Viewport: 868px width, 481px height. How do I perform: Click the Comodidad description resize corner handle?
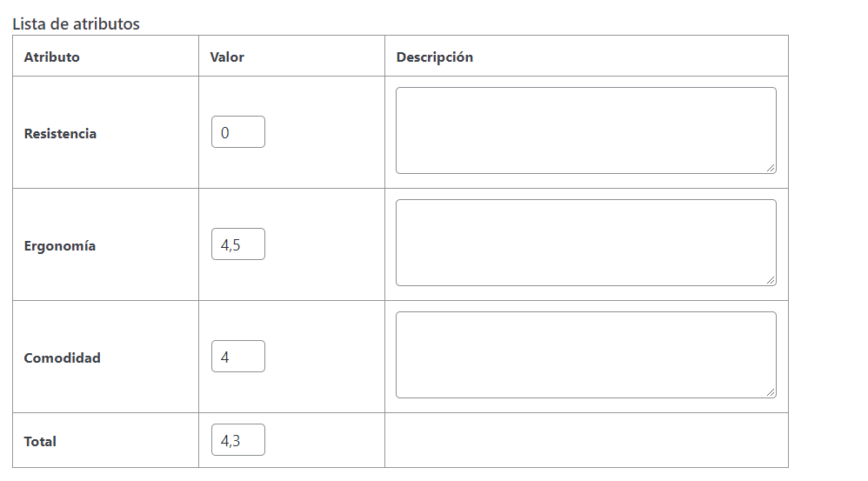click(771, 392)
